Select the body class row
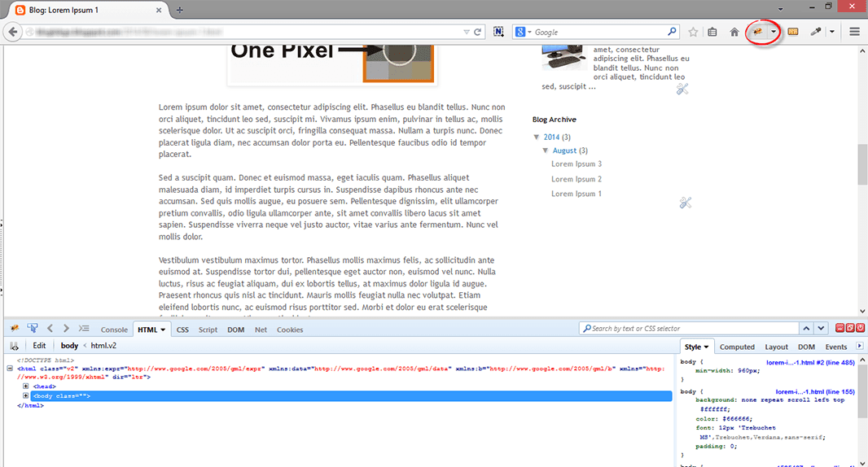Image resolution: width=868 pixels, height=467 pixels. coord(351,396)
